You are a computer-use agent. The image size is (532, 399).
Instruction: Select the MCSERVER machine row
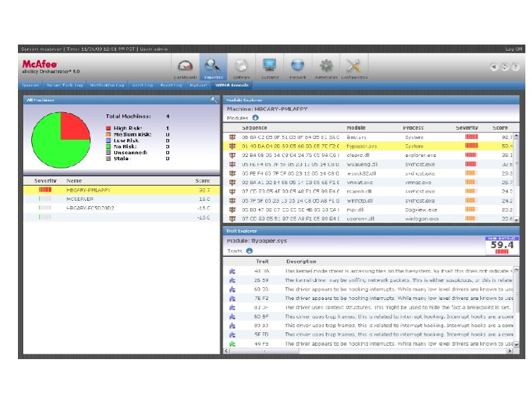[x=122, y=199]
